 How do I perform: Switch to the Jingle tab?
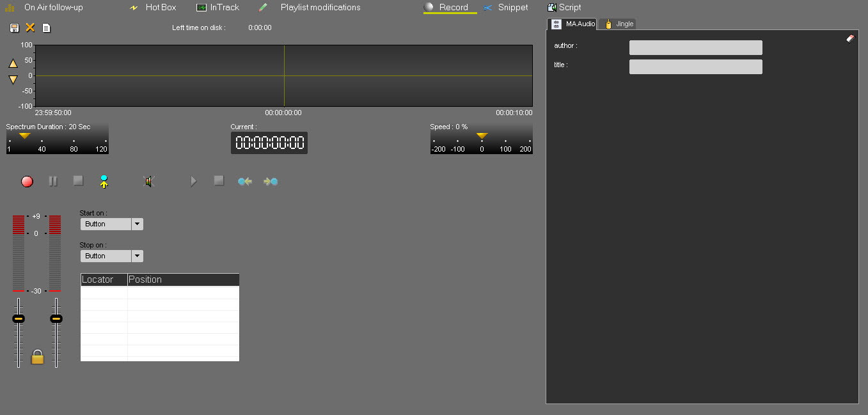coord(620,24)
